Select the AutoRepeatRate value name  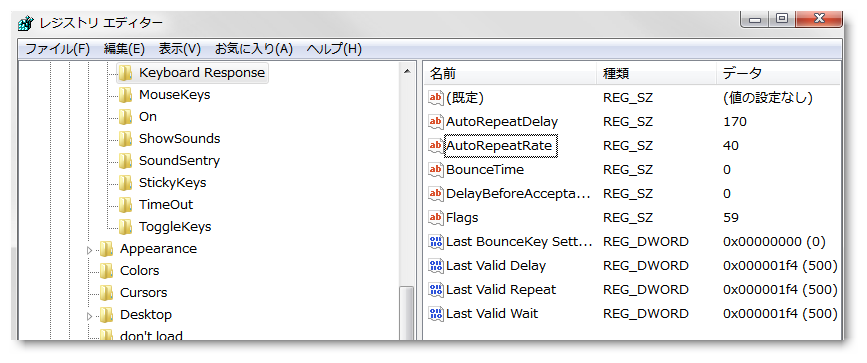499,146
